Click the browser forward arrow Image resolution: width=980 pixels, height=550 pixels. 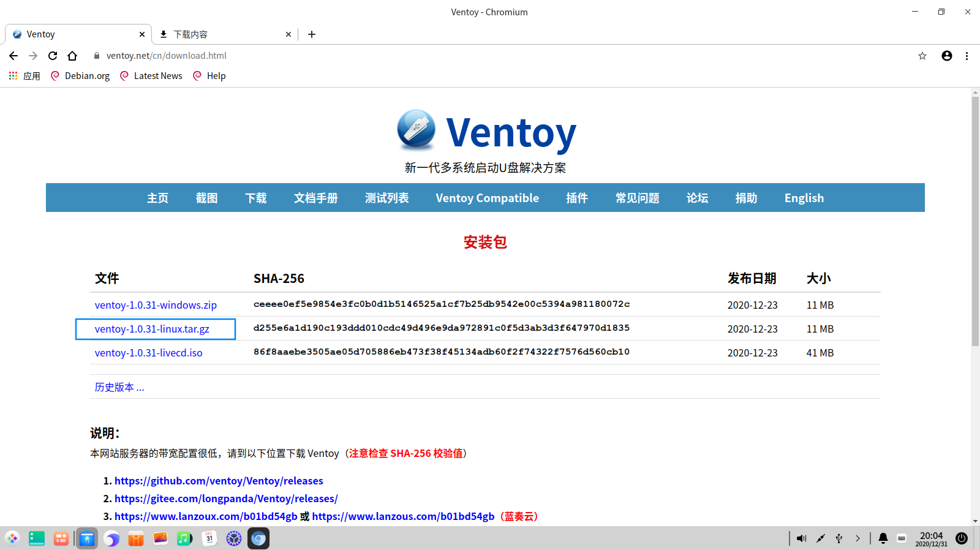(x=33, y=56)
